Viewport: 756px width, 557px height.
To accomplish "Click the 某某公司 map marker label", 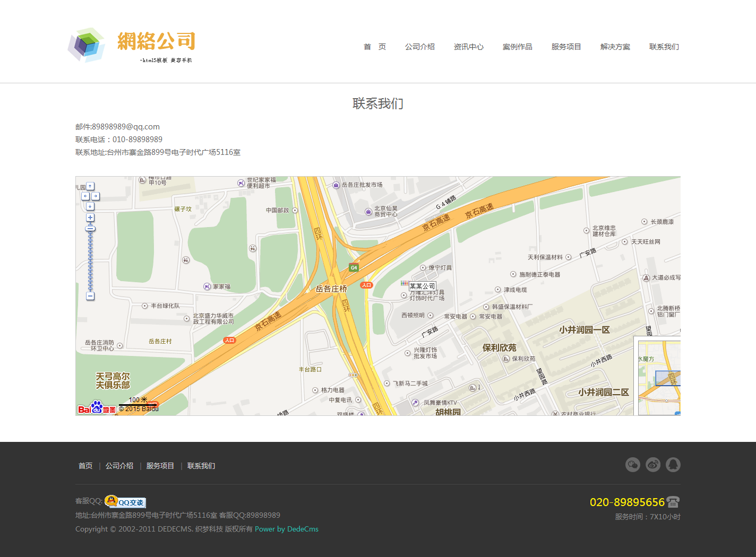I will click(422, 286).
